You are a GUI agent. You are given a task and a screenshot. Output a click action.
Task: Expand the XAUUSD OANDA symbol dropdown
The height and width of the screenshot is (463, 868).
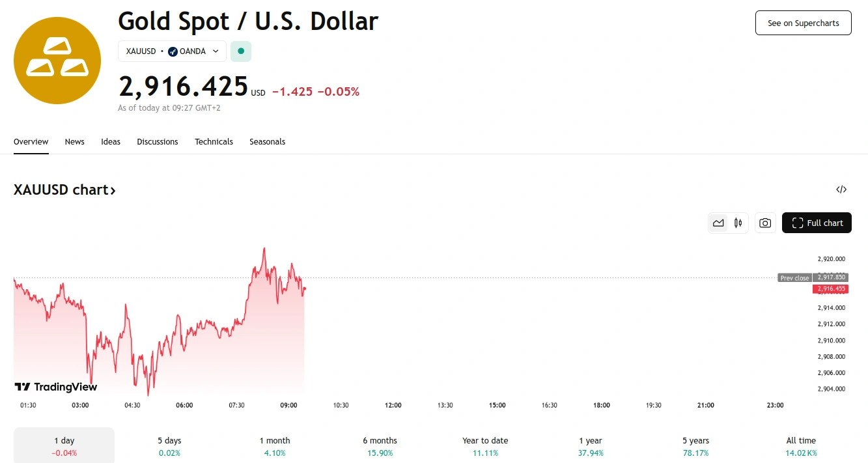pos(172,51)
